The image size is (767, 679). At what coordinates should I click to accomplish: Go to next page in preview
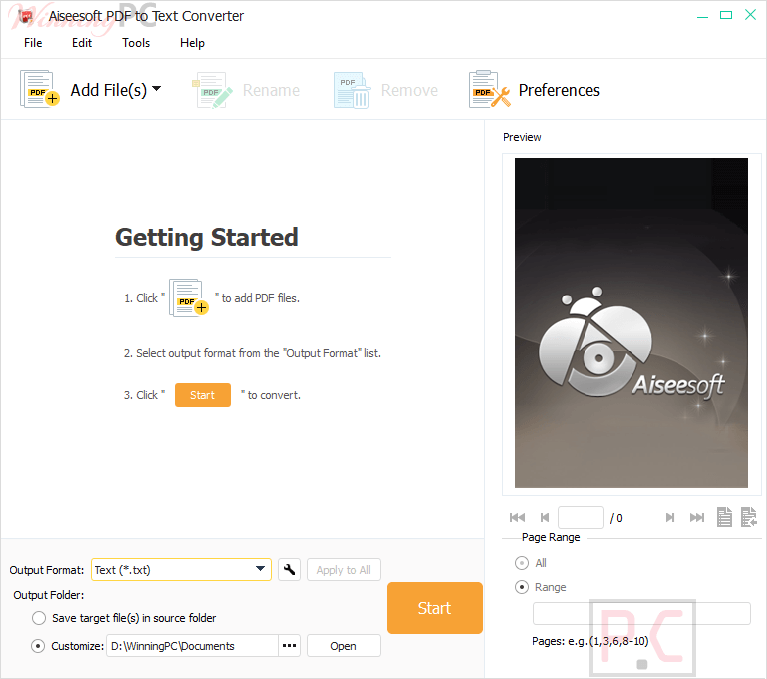670,518
